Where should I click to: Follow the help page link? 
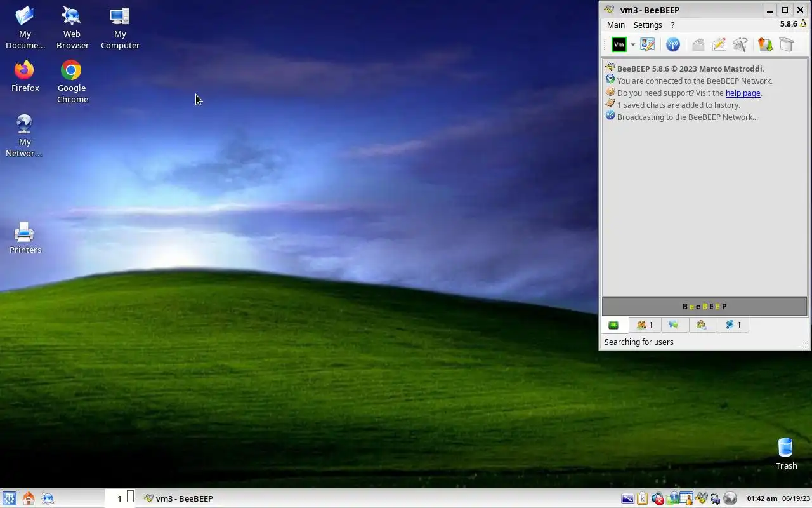[x=743, y=93]
